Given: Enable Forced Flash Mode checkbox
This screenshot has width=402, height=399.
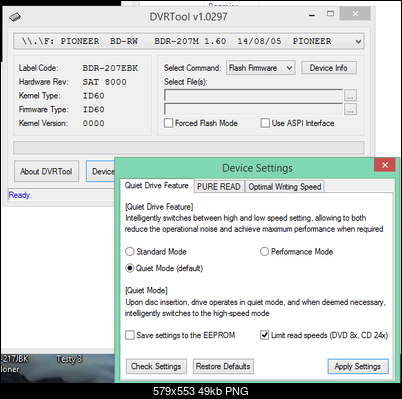Looking at the screenshot, I should [169, 123].
